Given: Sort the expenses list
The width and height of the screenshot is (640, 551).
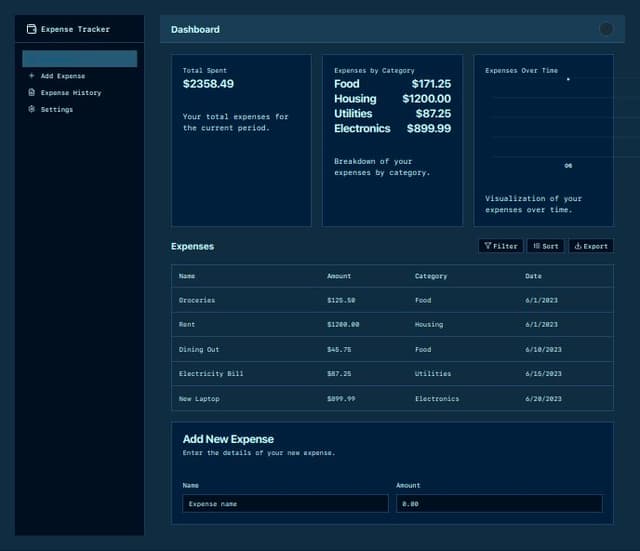Looking at the screenshot, I should click(546, 246).
